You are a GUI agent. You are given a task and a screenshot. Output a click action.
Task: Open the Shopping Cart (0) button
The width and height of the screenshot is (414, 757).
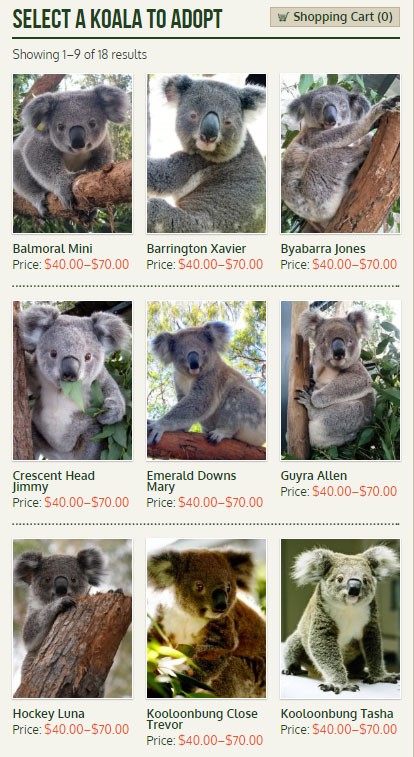(335, 17)
